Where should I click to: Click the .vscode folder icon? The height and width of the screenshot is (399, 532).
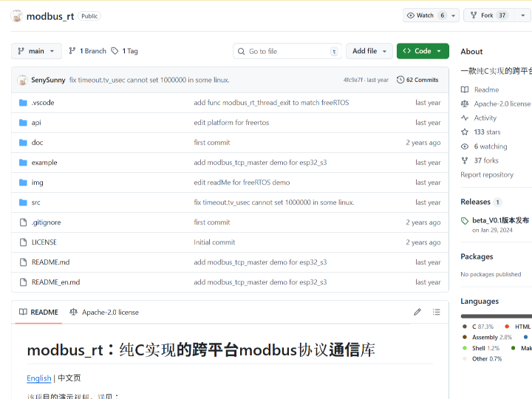tap(23, 103)
